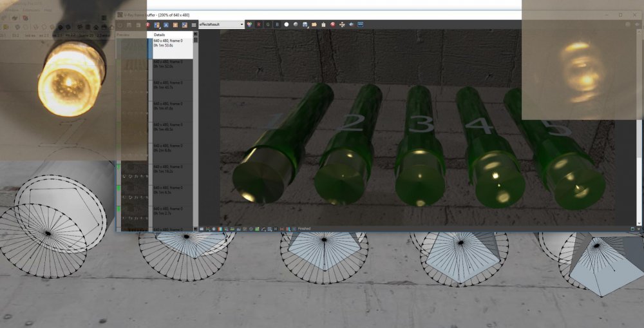Click the save image disk icon

coord(305,24)
